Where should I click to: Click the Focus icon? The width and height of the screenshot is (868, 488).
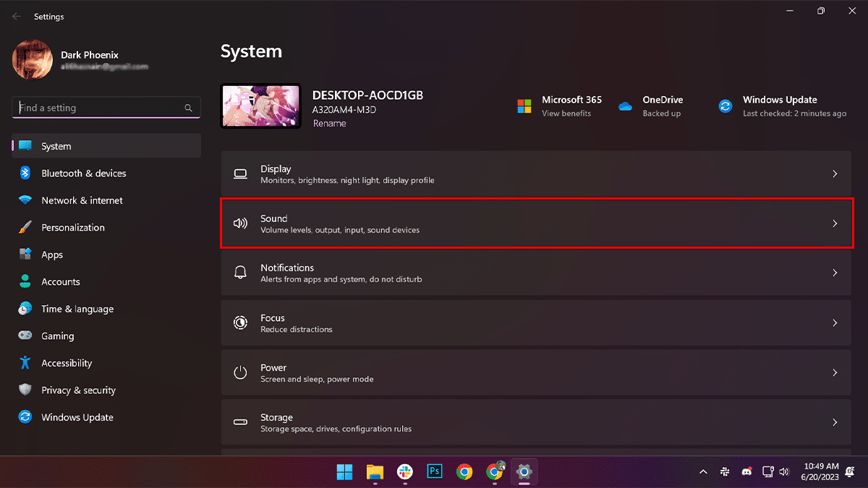(240, 322)
